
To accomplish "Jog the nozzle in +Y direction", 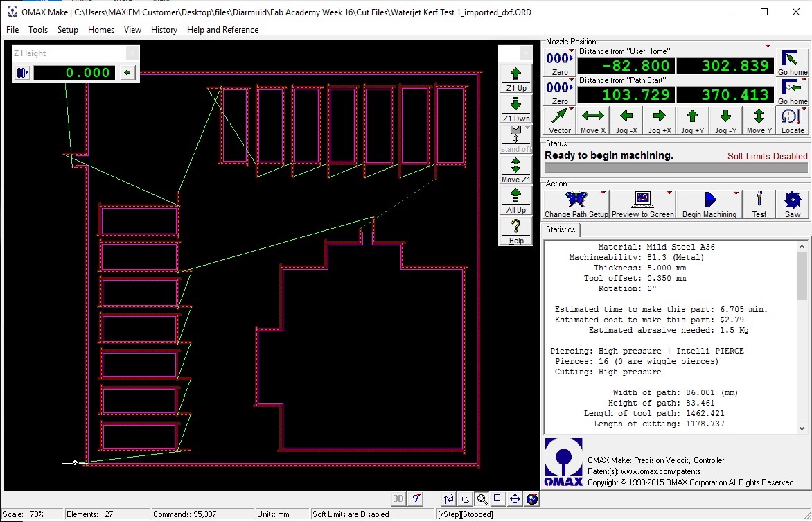I will [x=692, y=121].
